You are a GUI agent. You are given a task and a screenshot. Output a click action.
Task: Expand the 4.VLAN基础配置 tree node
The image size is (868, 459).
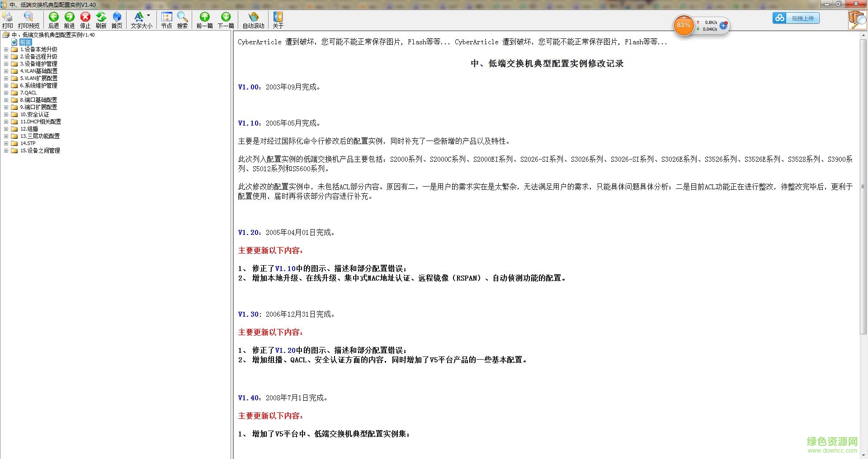6,71
